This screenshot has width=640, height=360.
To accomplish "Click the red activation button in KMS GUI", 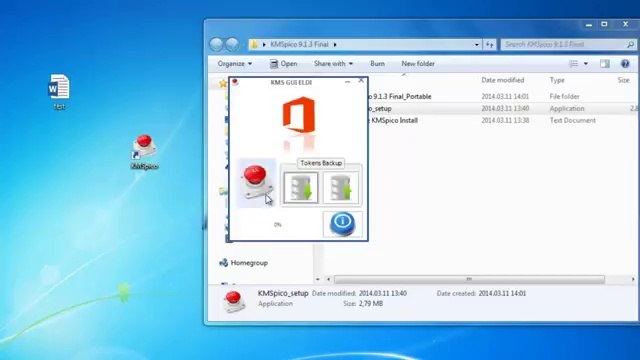I will pyautogui.click(x=257, y=182).
